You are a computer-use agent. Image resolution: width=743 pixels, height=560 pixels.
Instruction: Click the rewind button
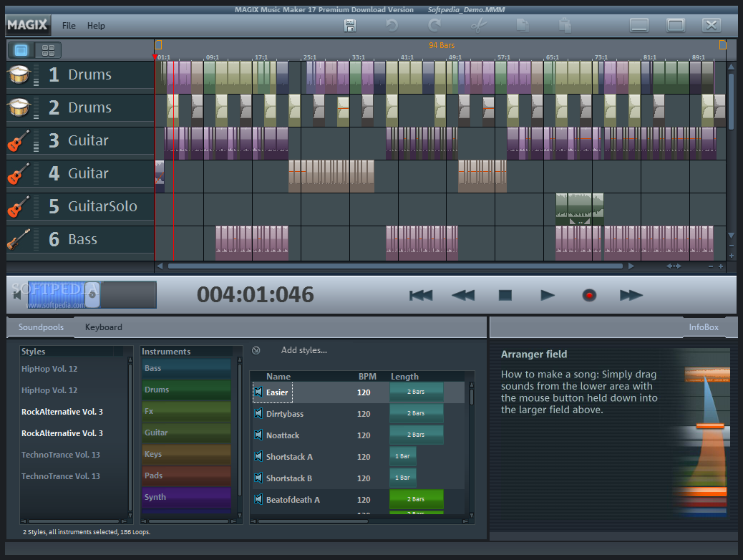point(463,296)
